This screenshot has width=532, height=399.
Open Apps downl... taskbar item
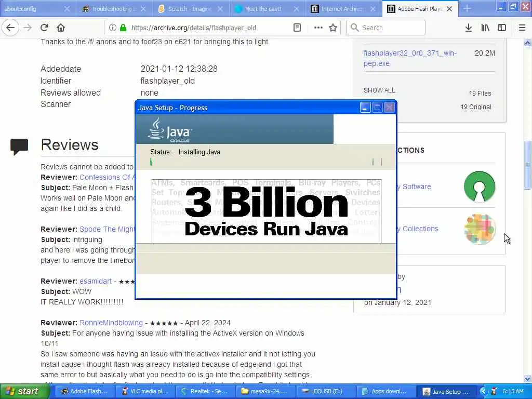[x=385, y=391]
